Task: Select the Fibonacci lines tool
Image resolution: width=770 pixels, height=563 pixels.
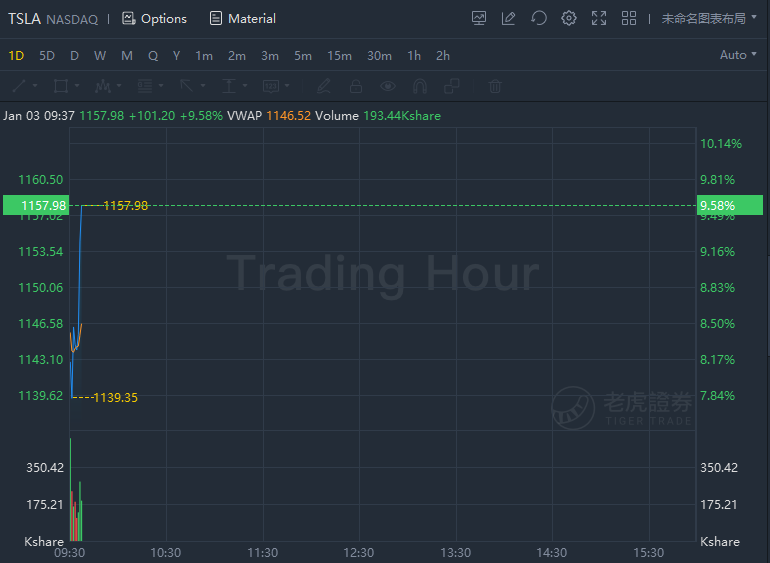Action: [x=145, y=86]
